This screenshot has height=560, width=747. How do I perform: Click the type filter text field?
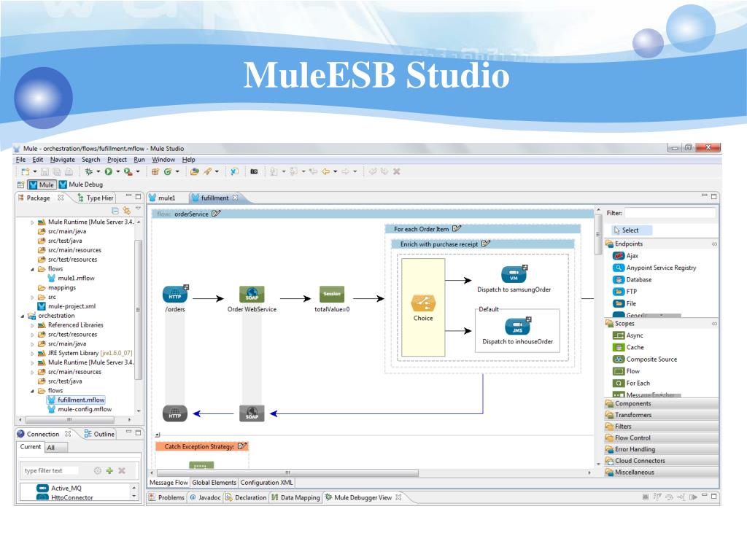tap(50, 470)
